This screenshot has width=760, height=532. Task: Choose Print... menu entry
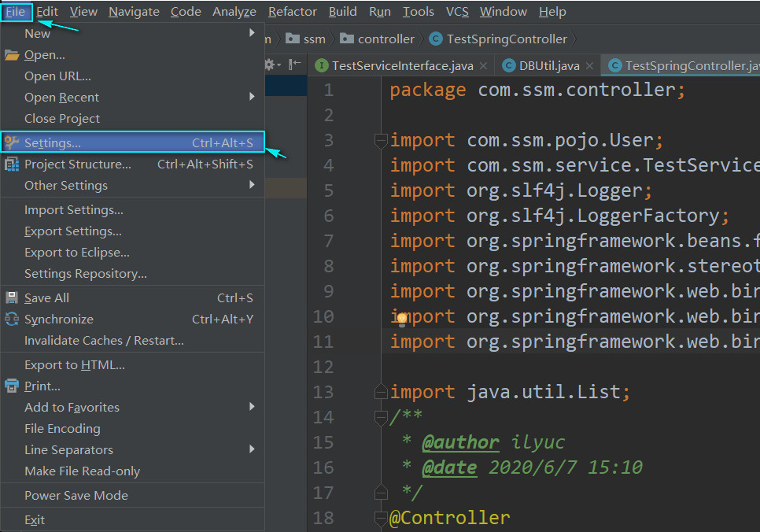click(x=132, y=386)
